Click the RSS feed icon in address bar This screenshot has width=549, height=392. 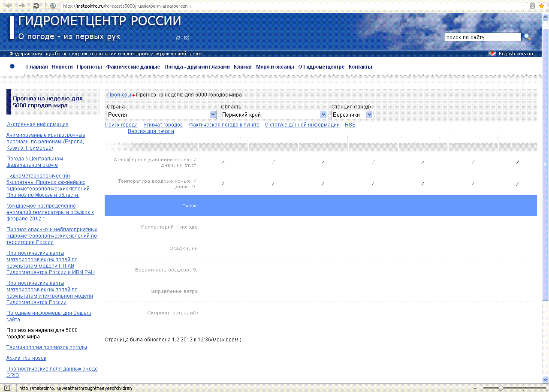click(x=532, y=6)
